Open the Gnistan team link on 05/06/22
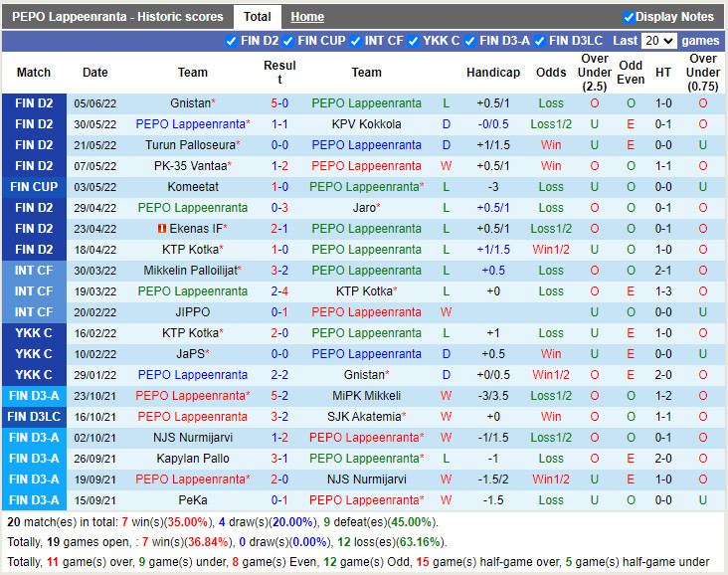 tap(190, 103)
